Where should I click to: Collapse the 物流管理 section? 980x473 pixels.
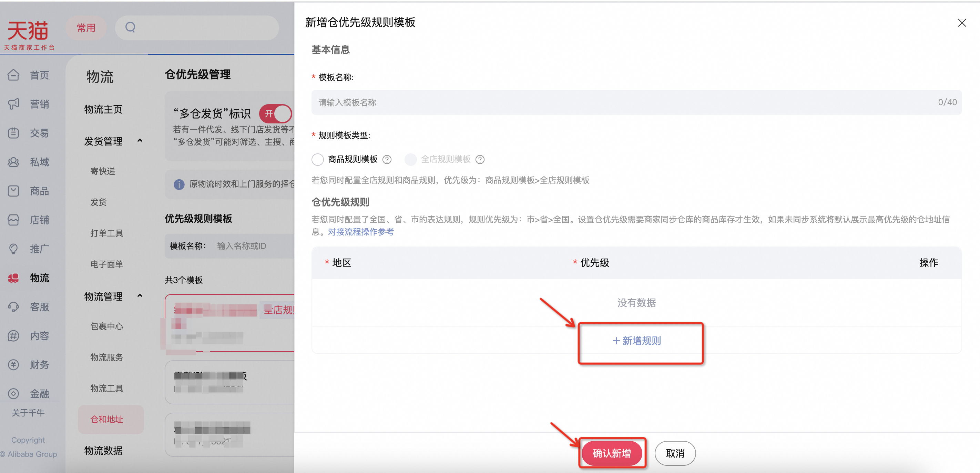(x=140, y=296)
